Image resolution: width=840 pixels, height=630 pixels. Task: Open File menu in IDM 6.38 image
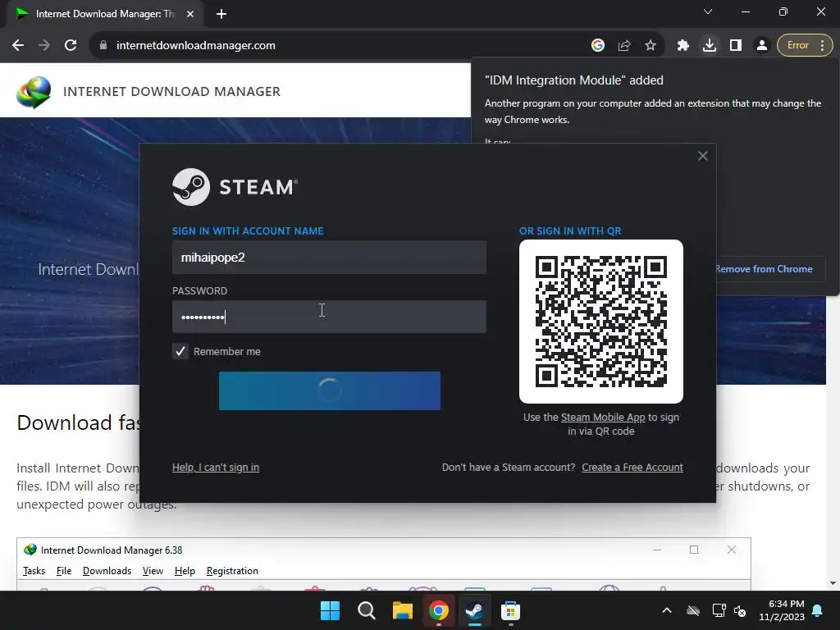(64, 571)
